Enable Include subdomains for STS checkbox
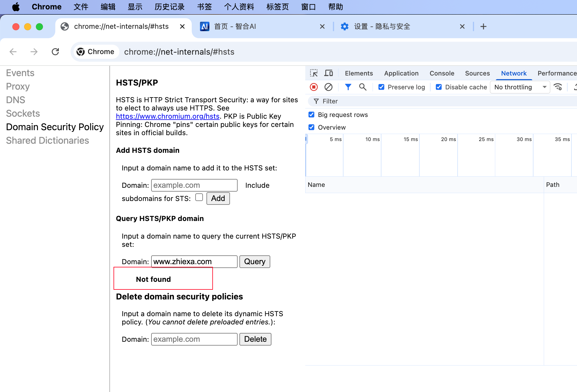This screenshot has width=577, height=392. (199, 197)
